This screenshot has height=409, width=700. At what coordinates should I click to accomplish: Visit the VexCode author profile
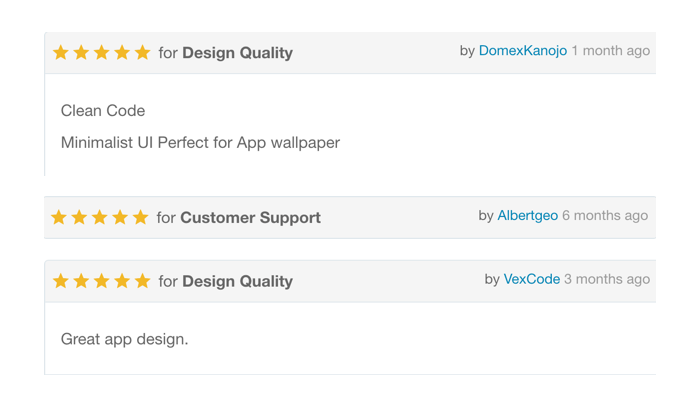(531, 279)
